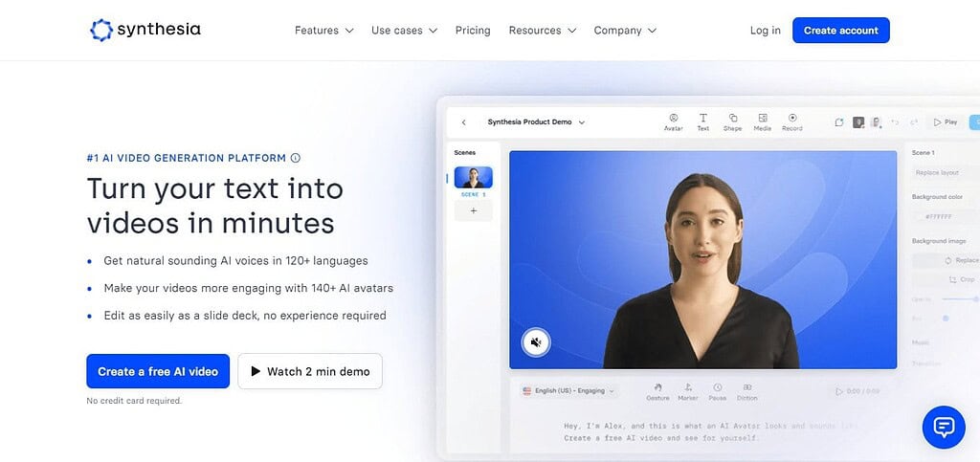Click the Scenes panel heading

[464, 152]
